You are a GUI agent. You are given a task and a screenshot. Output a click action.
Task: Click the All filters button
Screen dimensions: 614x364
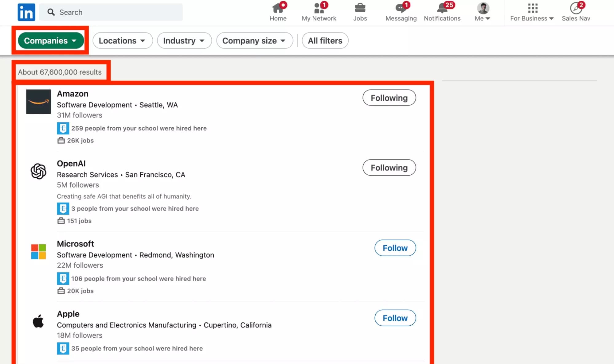[325, 41]
